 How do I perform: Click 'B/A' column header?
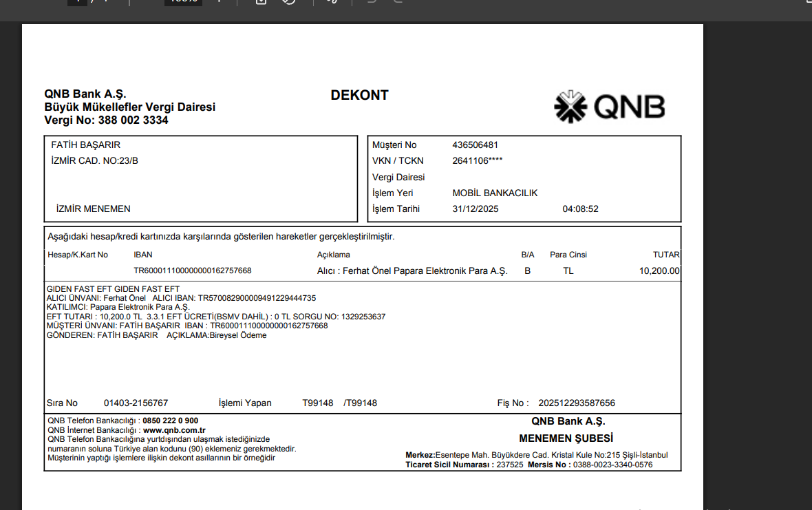click(x=527, y=255)
